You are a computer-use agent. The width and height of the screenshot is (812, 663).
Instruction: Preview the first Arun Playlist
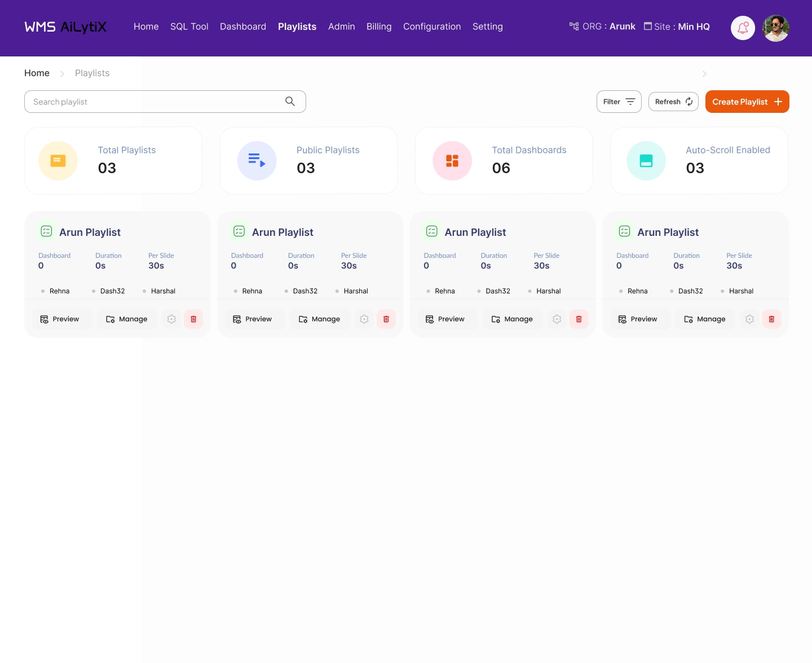click(x=60, y=319)
